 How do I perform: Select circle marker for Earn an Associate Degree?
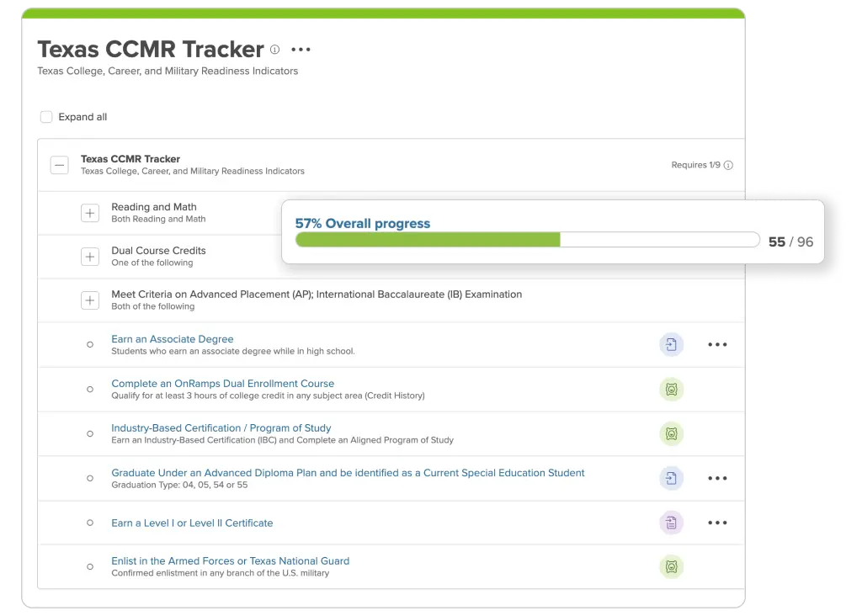click(x=90, y=344)
